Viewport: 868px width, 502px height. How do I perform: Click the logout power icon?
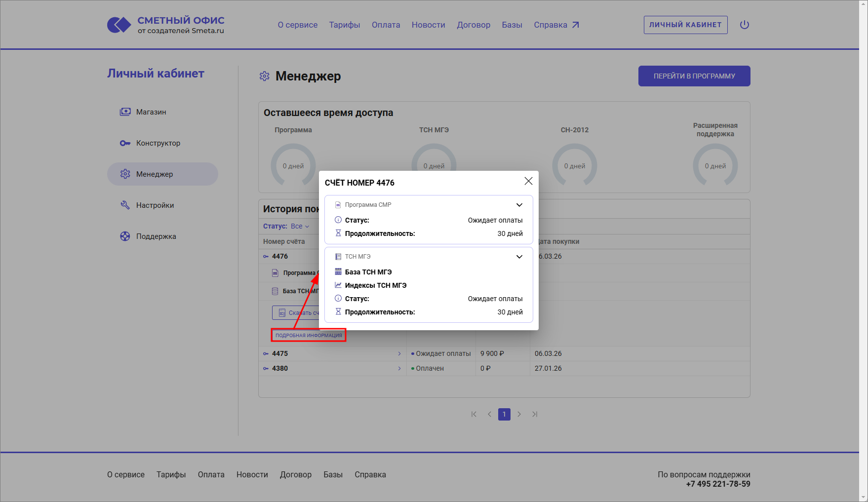tap(744, 24)
